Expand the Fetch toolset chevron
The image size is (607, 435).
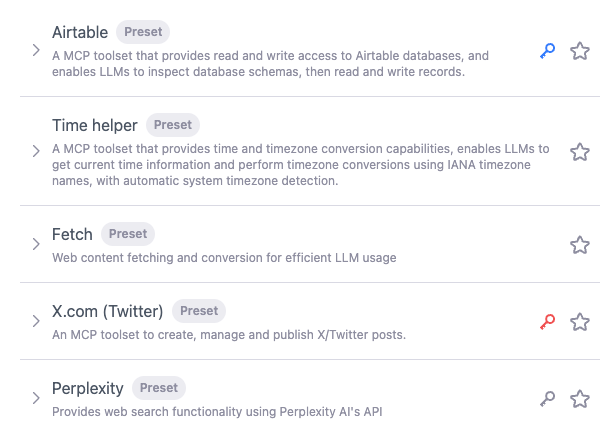click(x=35, y=245)
